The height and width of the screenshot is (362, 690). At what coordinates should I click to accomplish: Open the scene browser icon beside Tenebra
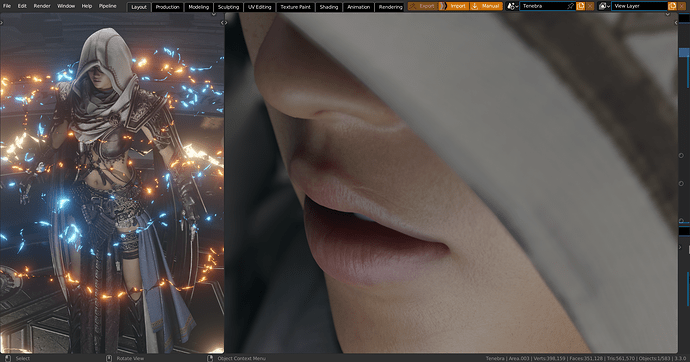(x=513, y=6)
